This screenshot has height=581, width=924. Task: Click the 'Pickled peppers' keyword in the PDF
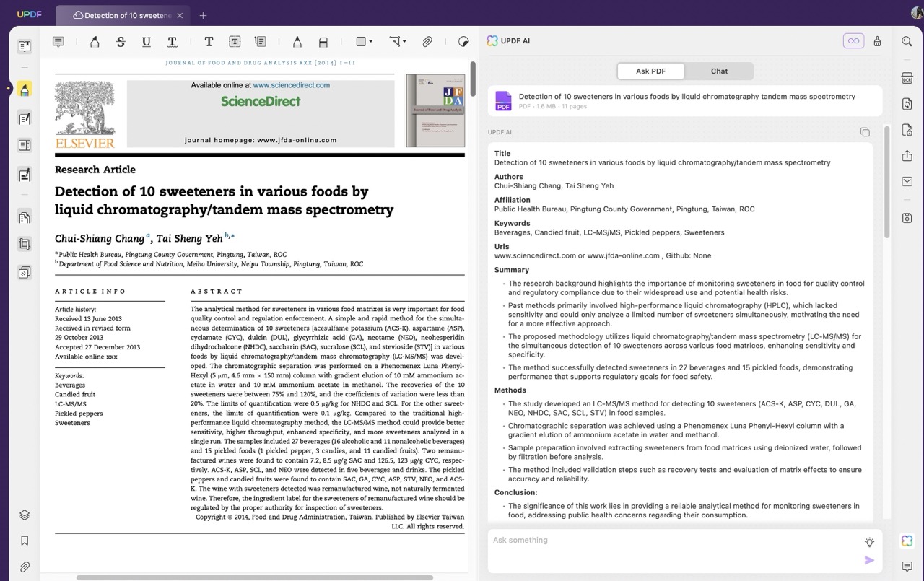click(x=79, y=414)
